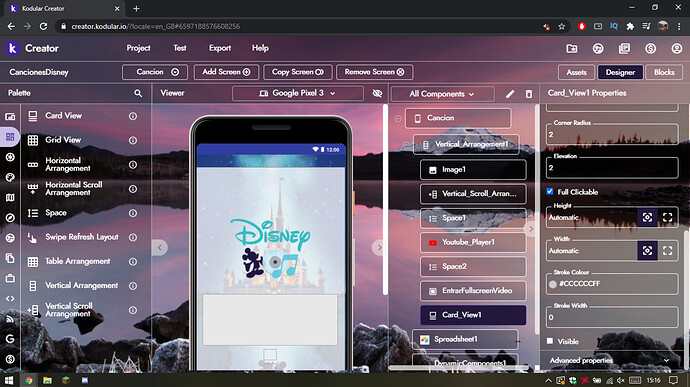690x387 pixels.
Task: Click info icon next to Table Arrangement
Action: (x=132, y=262)
